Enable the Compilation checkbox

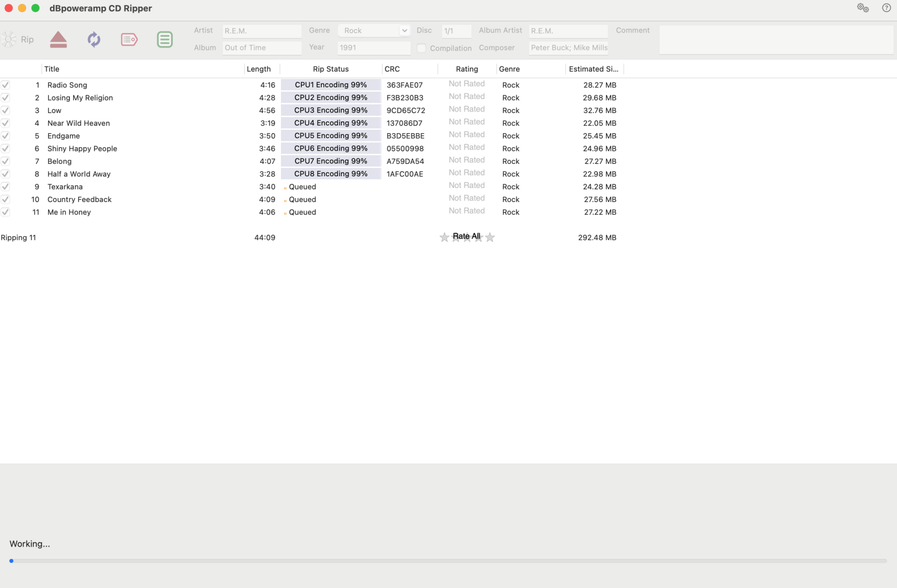click(x=422, y=48)
